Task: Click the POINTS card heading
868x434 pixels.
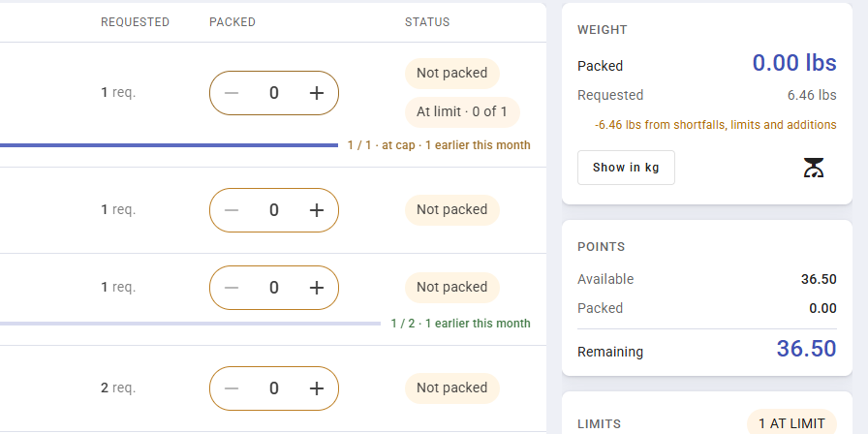Action: 602,247
